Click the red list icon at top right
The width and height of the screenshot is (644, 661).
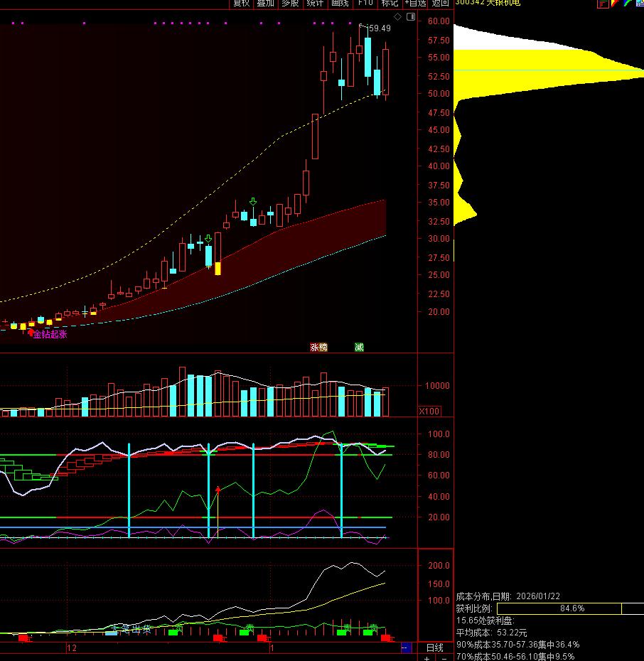[x=603, y=4]
